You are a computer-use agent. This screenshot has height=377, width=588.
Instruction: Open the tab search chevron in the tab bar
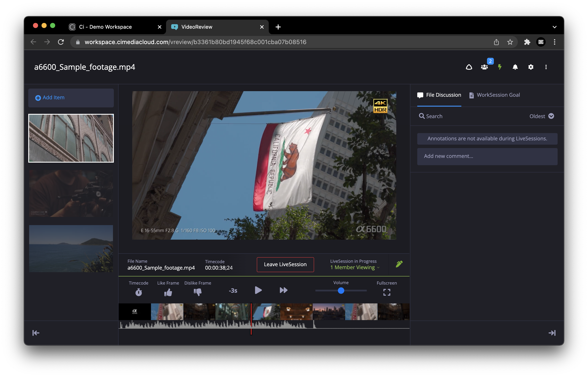pos(554,27)
